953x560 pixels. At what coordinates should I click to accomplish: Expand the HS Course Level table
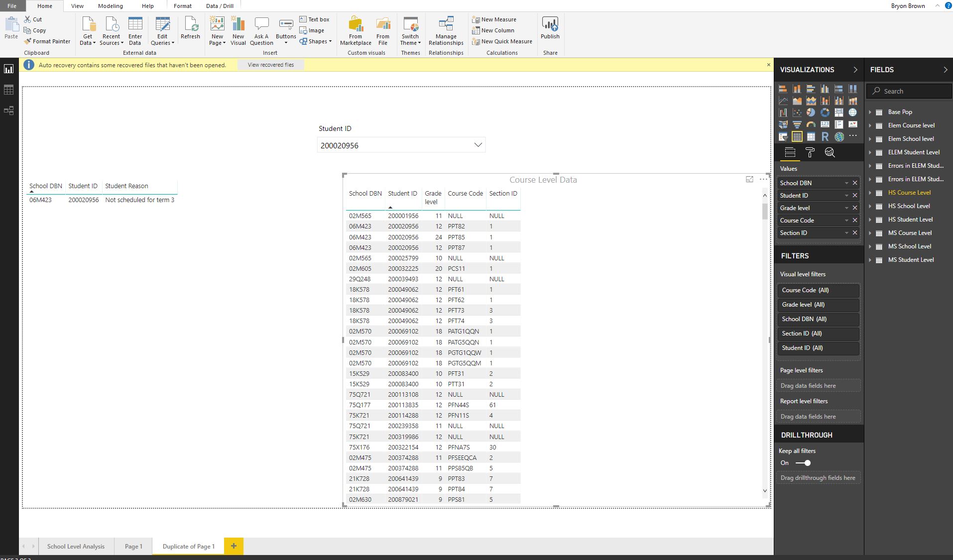[870, 193]
